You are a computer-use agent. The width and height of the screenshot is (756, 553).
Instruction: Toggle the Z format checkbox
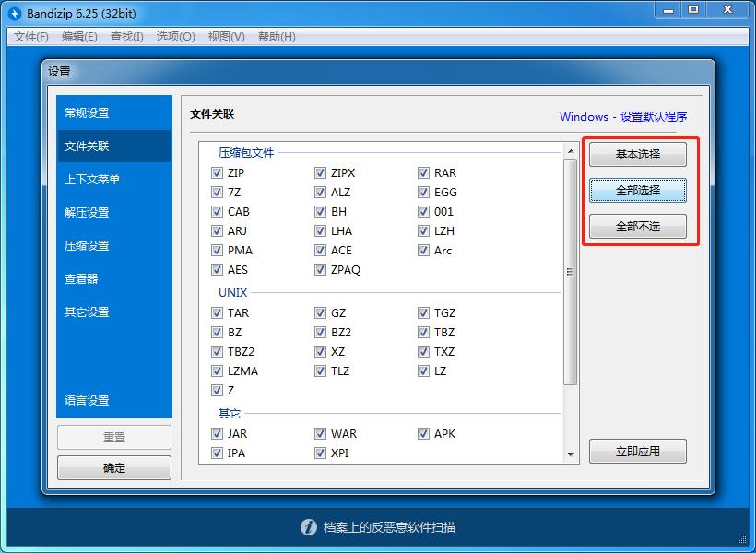pyautogui.click(x=217, y=390)
